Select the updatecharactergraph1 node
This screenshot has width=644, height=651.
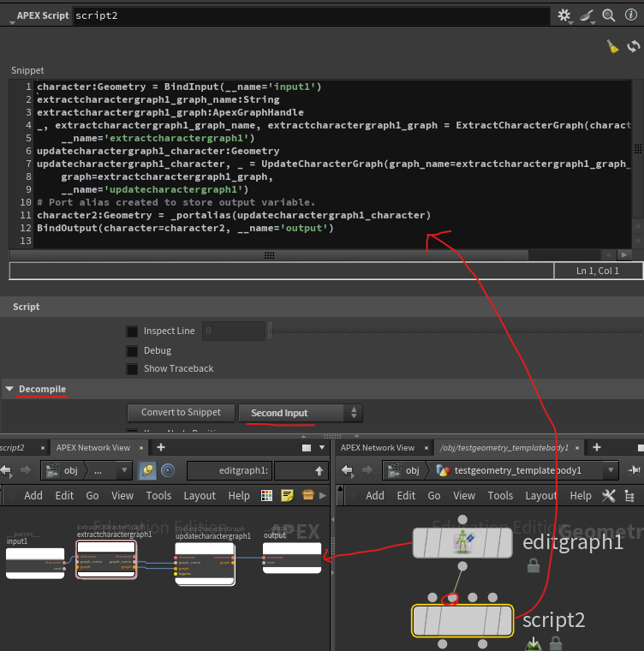pyautogui.click(x=206, y=563)
